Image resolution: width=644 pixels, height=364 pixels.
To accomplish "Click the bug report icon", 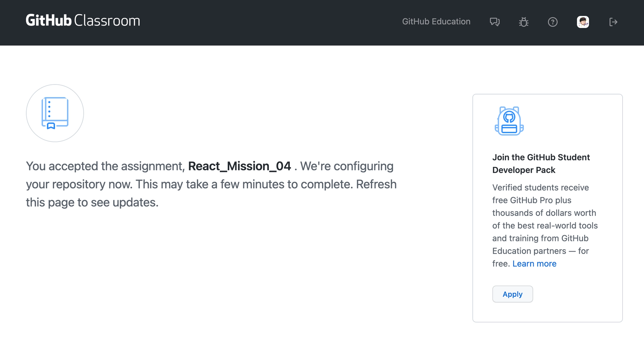I will click(x=524, y=22).
